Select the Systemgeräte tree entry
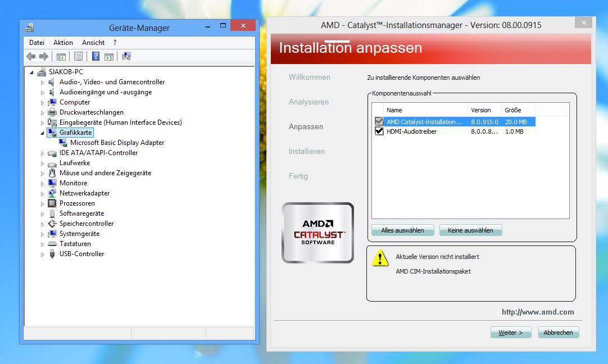 click(x=79, y=234)
